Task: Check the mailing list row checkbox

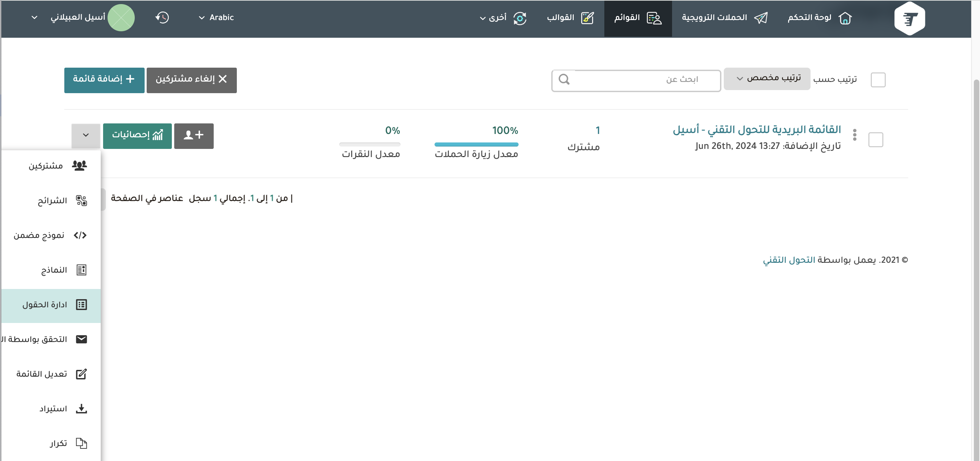Action: (876, 139)
